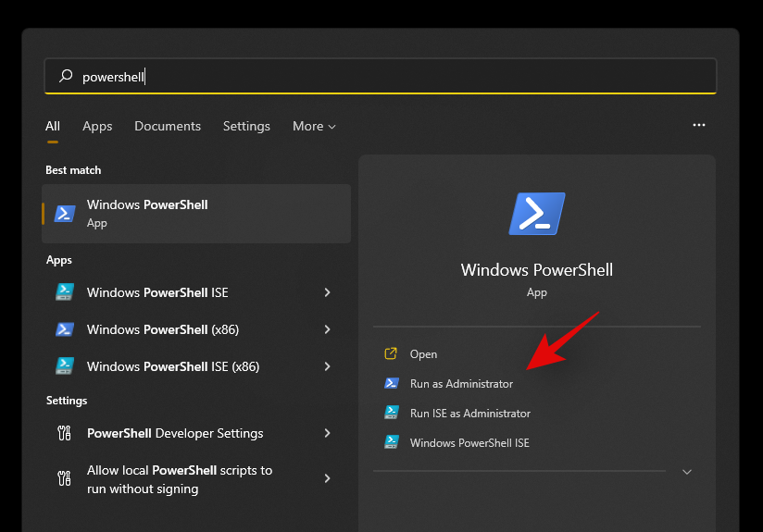The width and height of the screenshot is (763, 532).
Task: Select the Settings filter tab
Action: click(x=246, y=126)
